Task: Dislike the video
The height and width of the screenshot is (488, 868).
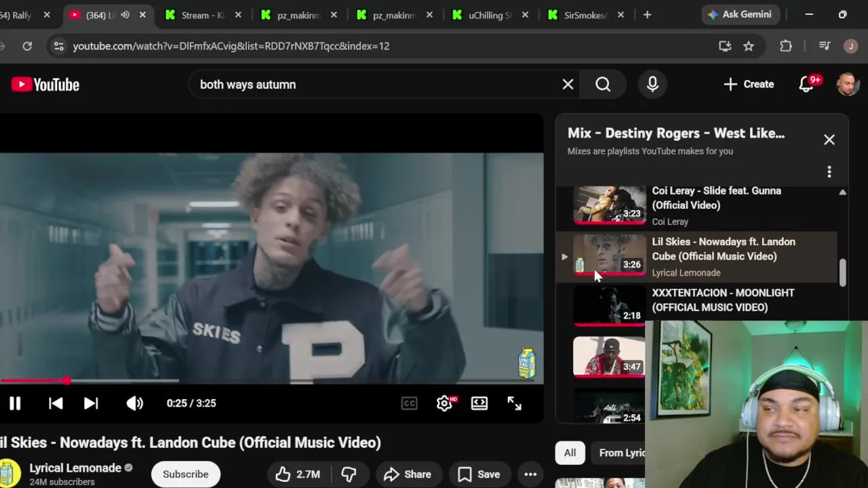Action: point(349,474)
